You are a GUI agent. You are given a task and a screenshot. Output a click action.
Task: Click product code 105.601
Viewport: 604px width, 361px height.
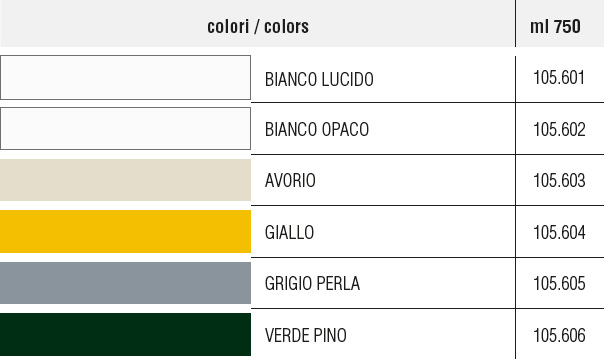point(559,77)
